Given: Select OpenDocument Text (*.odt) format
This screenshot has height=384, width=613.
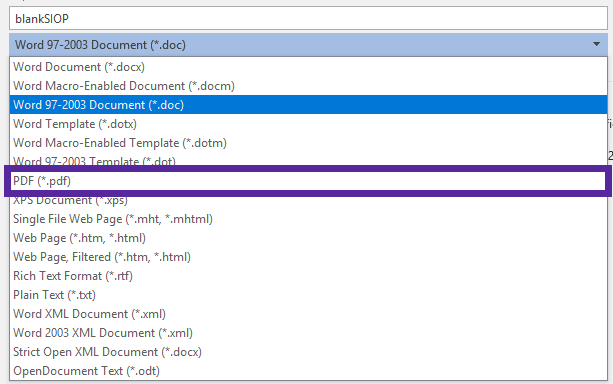Looking at the screenshot, I should 308,370.
